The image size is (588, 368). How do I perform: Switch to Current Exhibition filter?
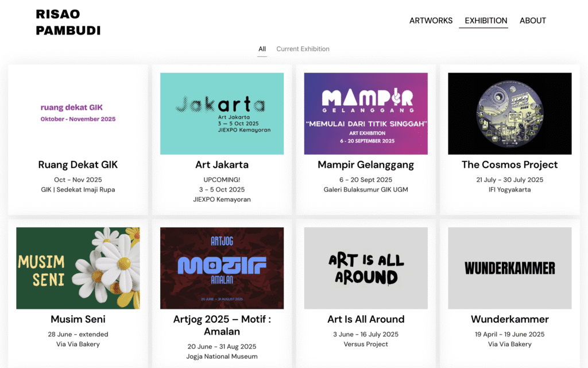point(303,49)
